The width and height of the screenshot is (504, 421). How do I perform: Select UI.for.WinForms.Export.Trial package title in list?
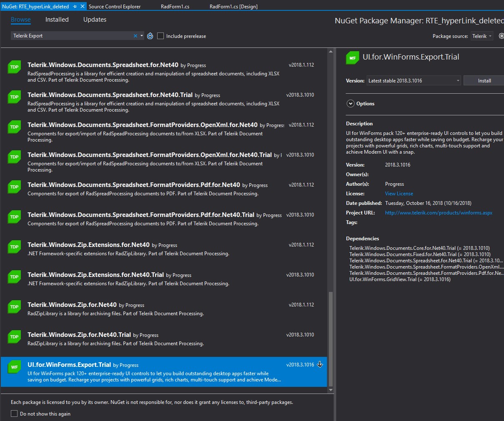point(69,365)
